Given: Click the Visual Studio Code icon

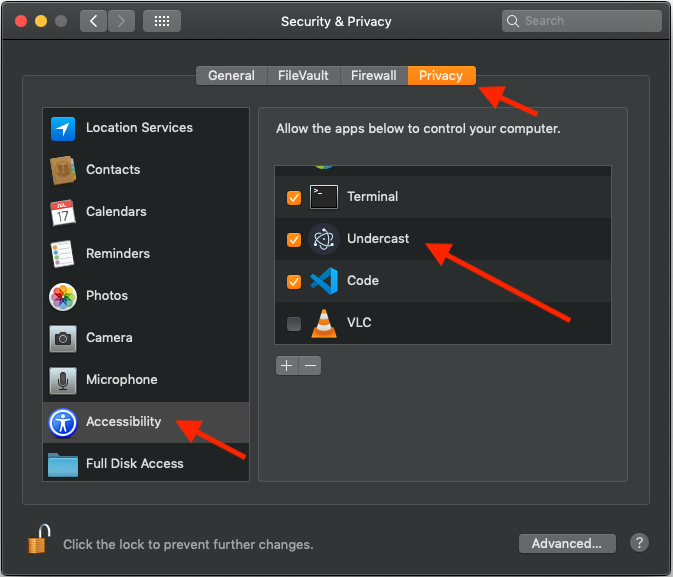Looking at the screenshot, I should coord(324,281).
